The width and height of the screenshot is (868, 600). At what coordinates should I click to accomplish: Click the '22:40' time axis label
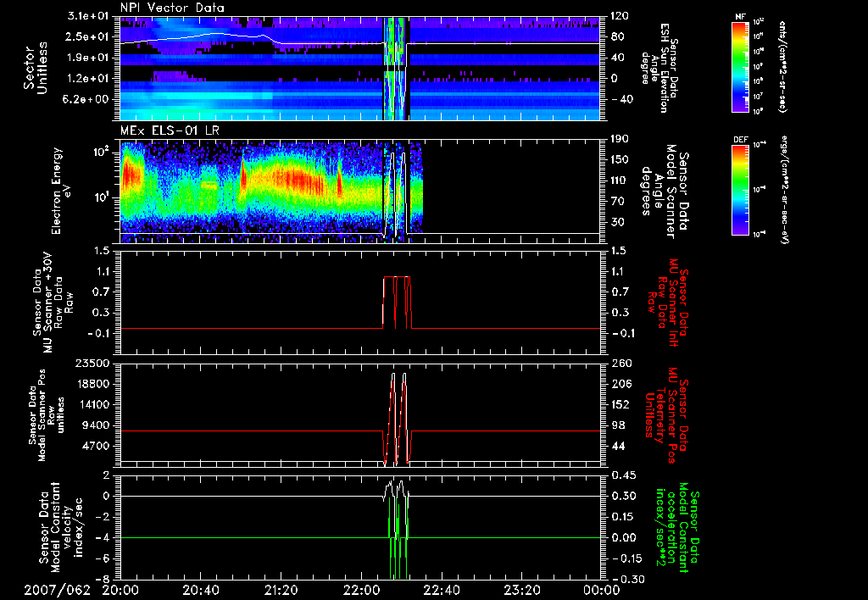(x=441, y=590)
